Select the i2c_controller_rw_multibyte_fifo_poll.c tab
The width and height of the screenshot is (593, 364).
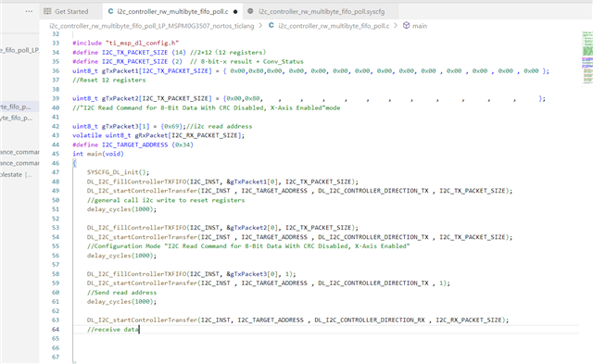[x=172, y=11]
